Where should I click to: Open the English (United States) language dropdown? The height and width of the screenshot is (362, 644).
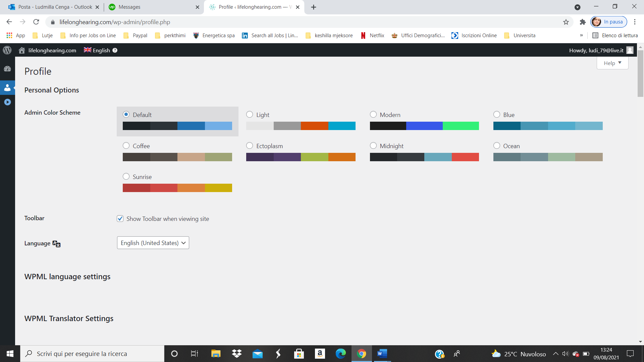click(153, 243)
